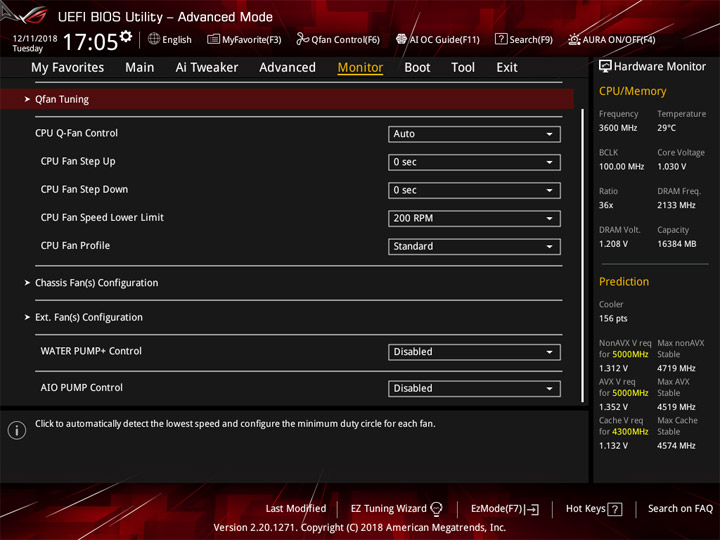
Task: Click the 29°C temperature value
Action: [x=666, y=128]
